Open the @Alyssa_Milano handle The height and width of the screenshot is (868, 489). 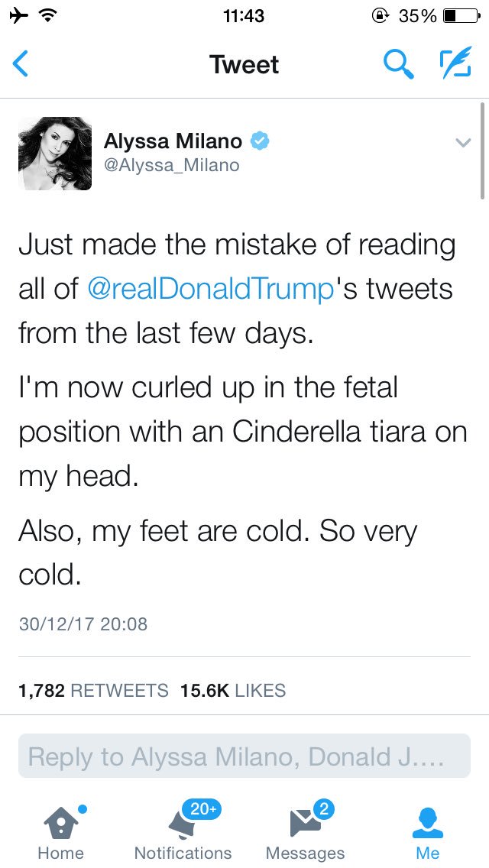click(x=172, y=165)
